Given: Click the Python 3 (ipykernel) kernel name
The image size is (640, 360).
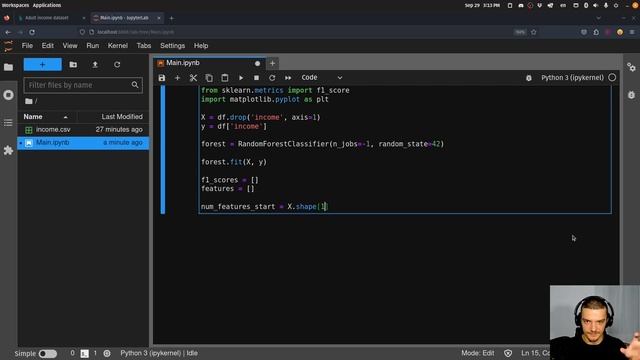Looking at the screenshot, I should (x=572, y=78).
